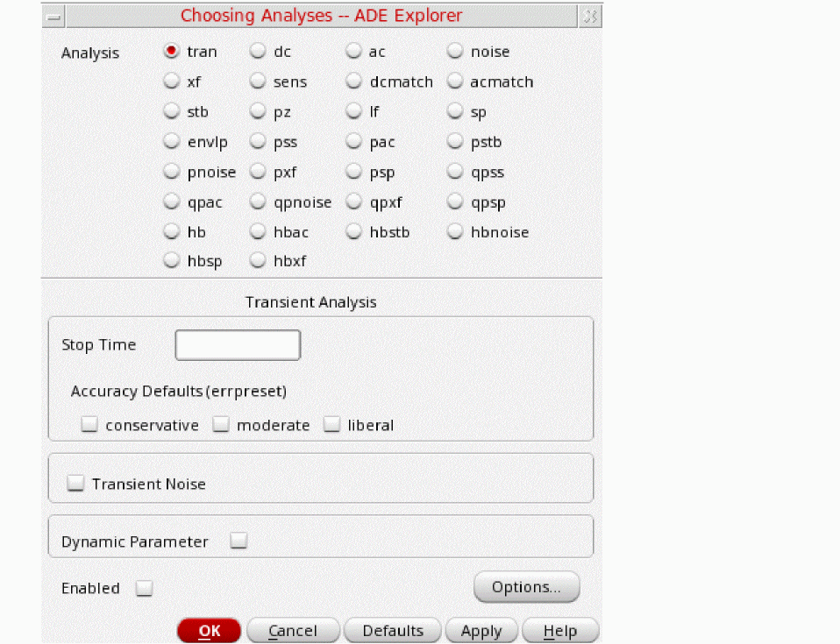Image resolution: width=840 pixels, height=644 pixels.
Task: Enable conservative accuracy default
Action: tap(89, 425)
